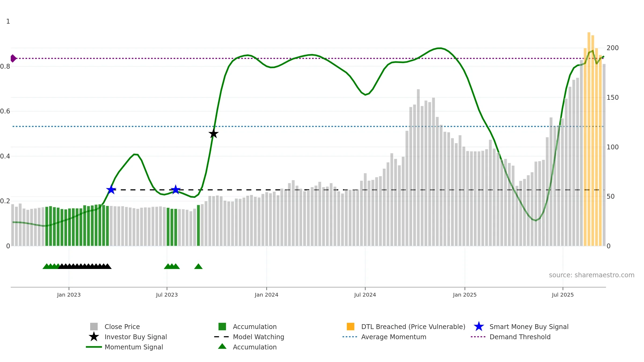Image resolution: width=644 pixels, height=362 pixels.
Task: Click the Jul 2023 axis label
Action: point(167,295)
